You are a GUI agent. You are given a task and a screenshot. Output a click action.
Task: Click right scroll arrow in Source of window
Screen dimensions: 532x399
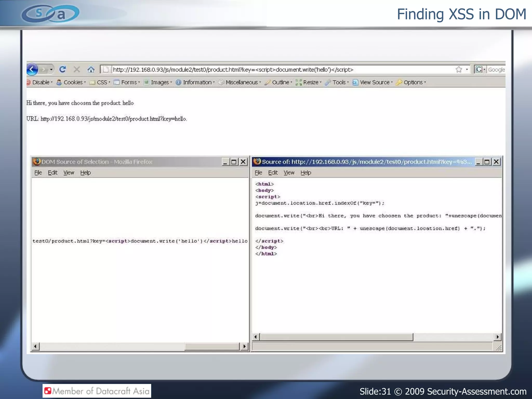[497, 337]
